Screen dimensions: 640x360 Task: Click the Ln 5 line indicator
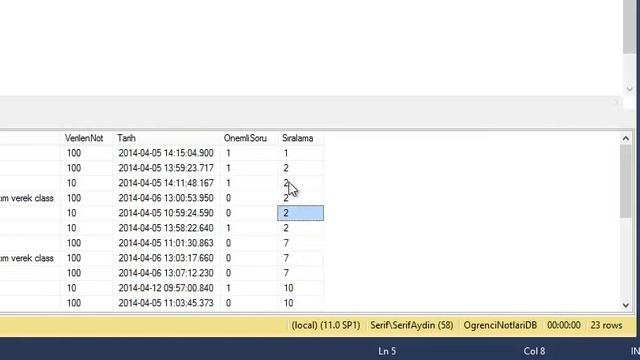pos(387,351)
